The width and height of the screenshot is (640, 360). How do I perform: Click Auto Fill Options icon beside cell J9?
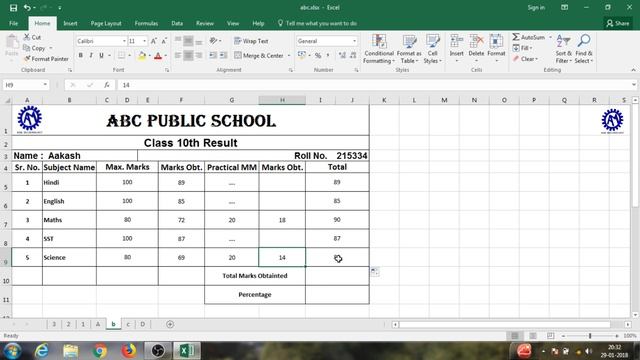pyautogui.click(x=375, y=271)
